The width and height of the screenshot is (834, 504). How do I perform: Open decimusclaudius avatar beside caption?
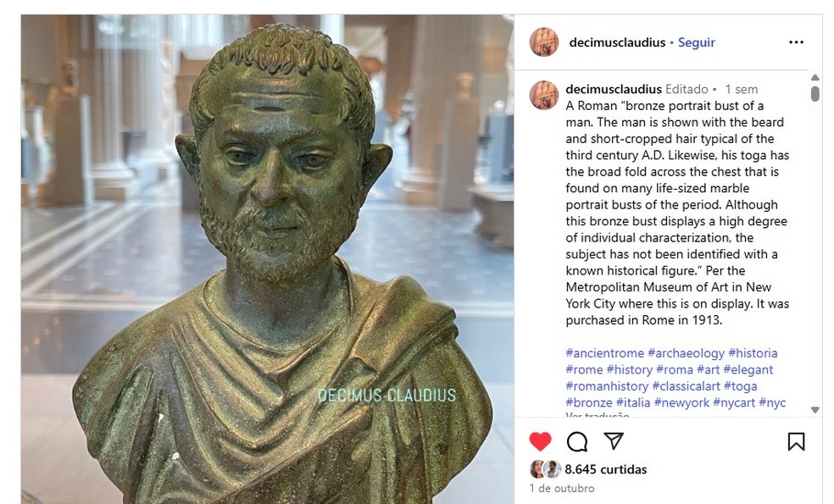tap(543, 95)
